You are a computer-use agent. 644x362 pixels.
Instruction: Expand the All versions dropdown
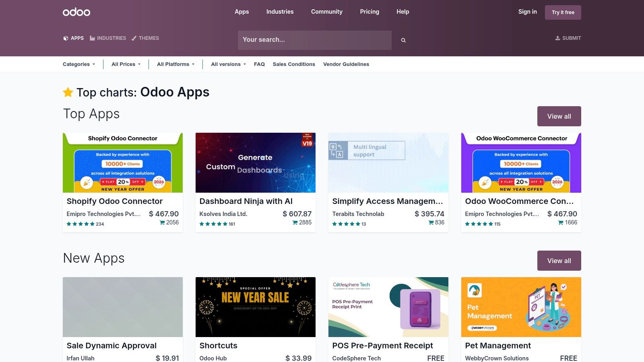pyautogui.click(x=228, y=64)
